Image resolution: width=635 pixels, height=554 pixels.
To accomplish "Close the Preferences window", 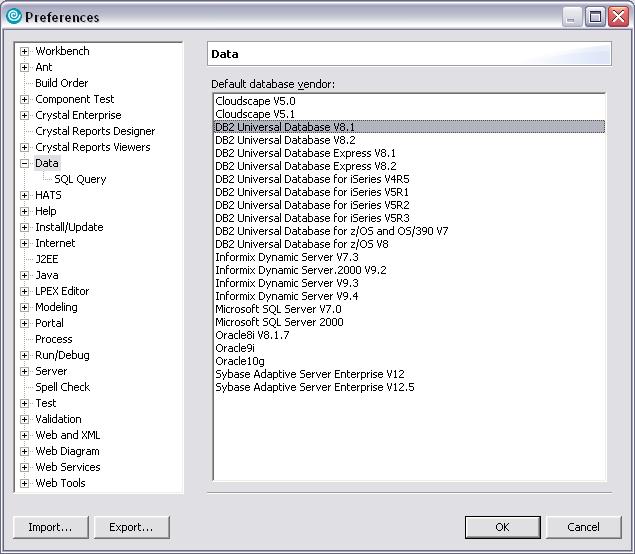I will click(618, 17).
